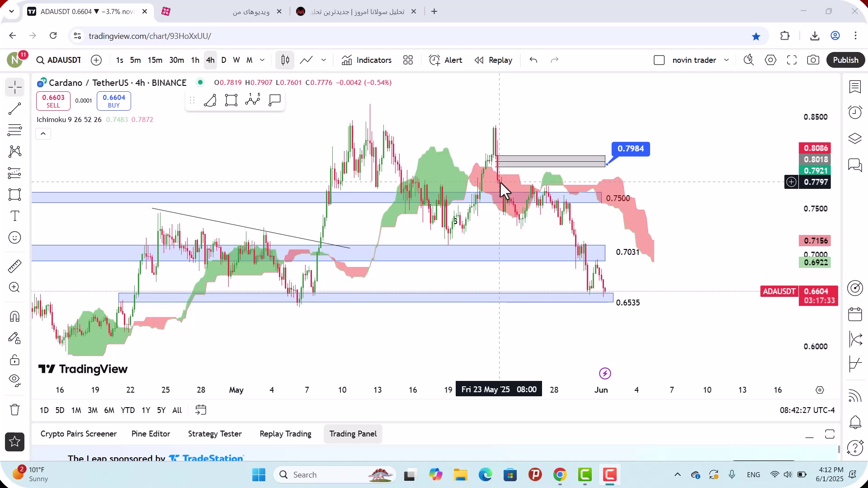
Task: Show All historical data range
Action: coord(177,410)
